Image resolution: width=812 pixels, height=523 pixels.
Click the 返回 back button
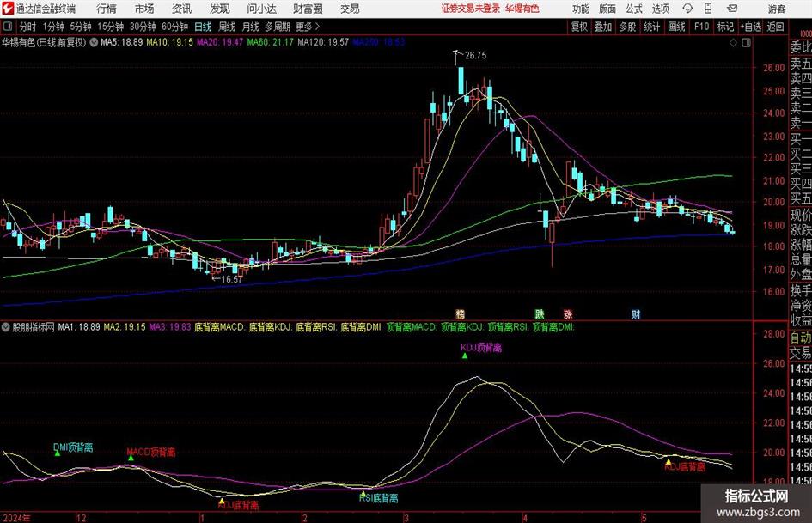tap(775, 27)
